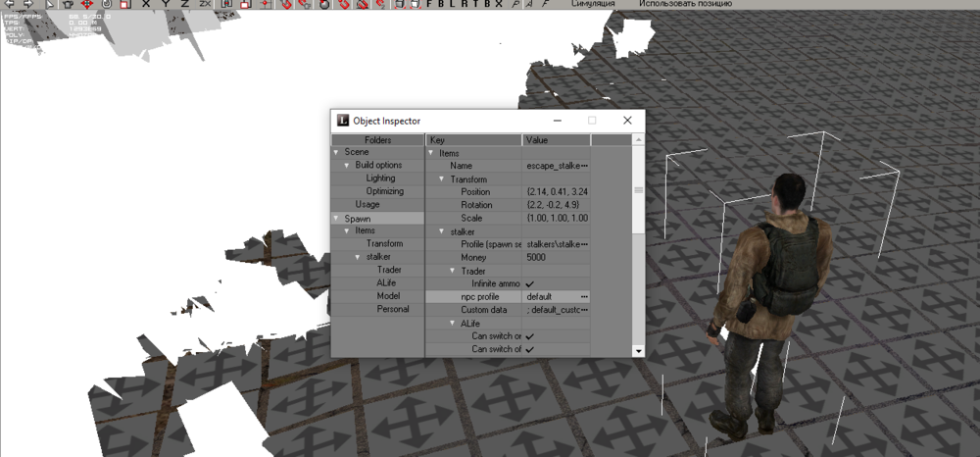Toggle the Infinite ammo checkbox
This screenshot has height=457, width=980.
pos(530,283)
